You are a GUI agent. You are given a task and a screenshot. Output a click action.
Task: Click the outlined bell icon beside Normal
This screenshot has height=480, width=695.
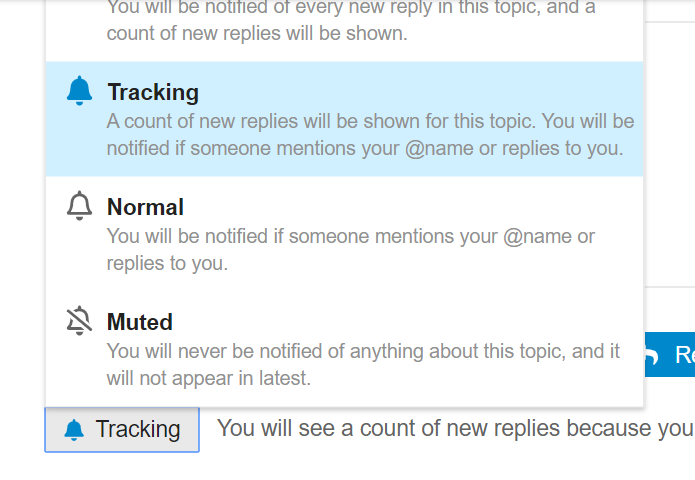pyautogui.click(x=79, y=206)
